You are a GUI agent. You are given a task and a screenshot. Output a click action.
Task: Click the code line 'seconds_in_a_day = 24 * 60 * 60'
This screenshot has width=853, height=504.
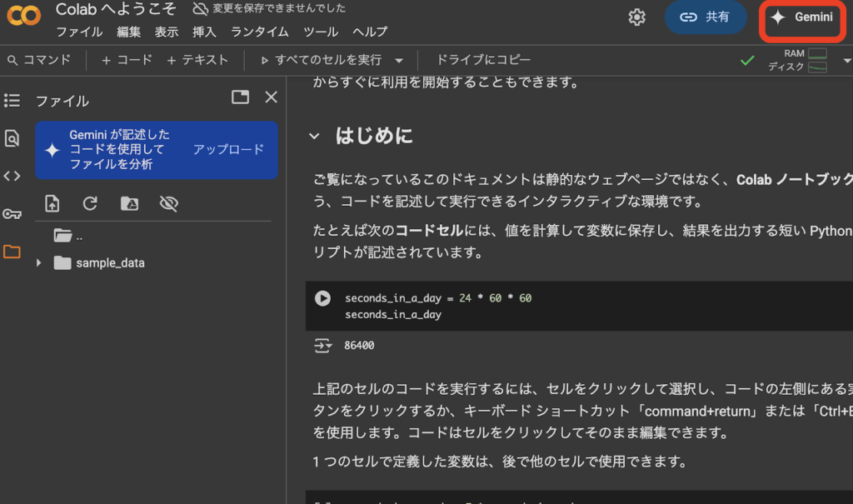[438, 297]
